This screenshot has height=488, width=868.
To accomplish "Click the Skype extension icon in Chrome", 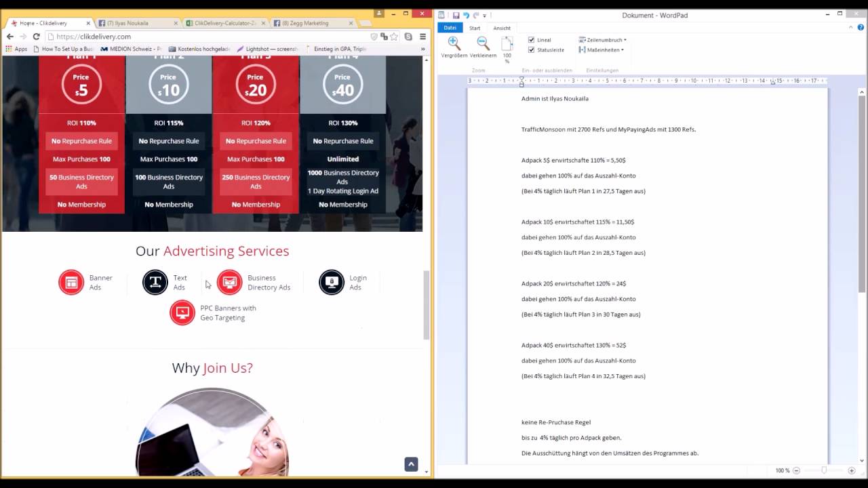I will [x=408, y=37].
